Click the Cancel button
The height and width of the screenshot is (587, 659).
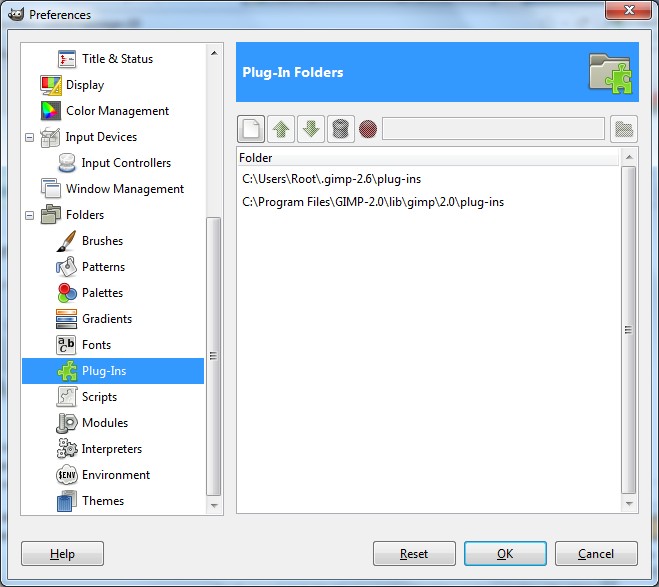596,554
